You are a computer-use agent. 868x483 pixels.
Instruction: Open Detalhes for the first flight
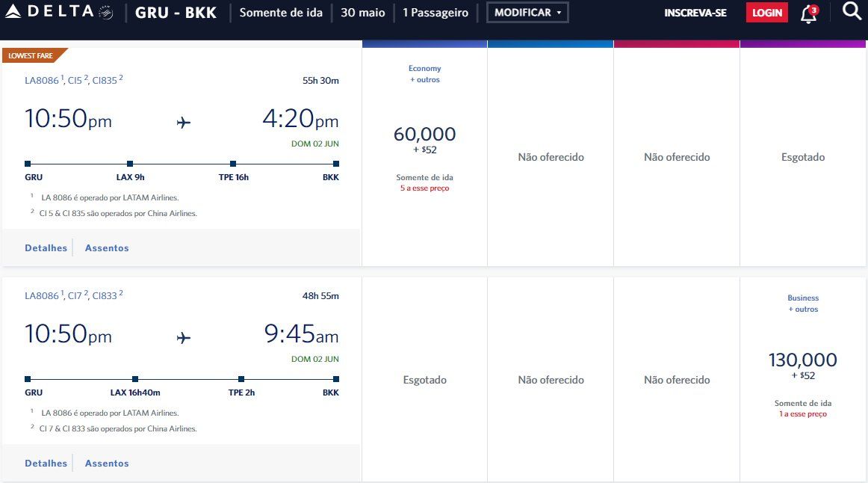(46, 248)
